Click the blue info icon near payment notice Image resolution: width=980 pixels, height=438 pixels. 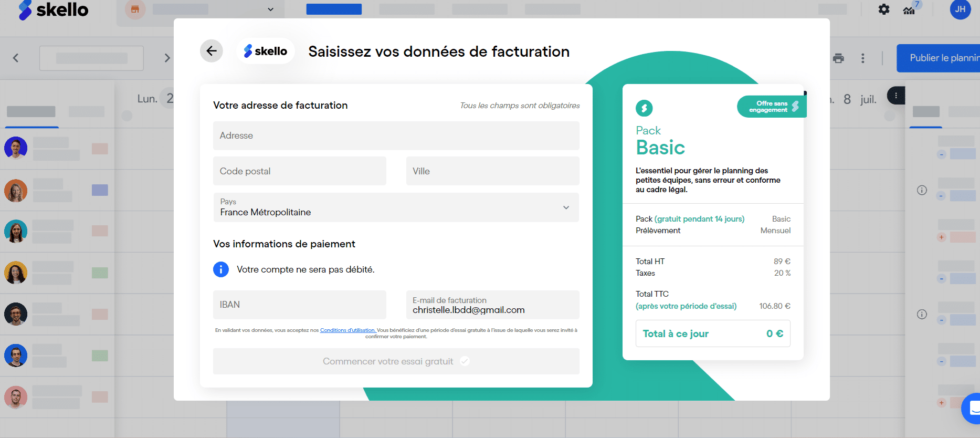click(221, 269)
